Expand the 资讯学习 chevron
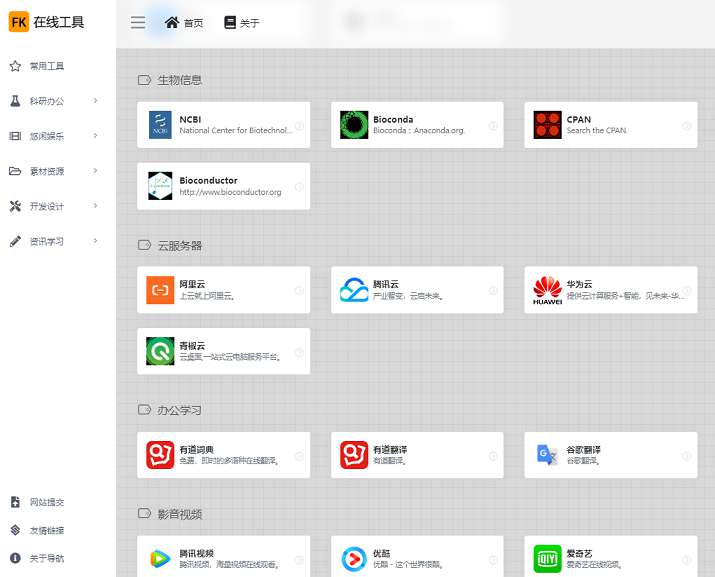The height and width of the screenshot is (577, 715). tap(95, 241)
